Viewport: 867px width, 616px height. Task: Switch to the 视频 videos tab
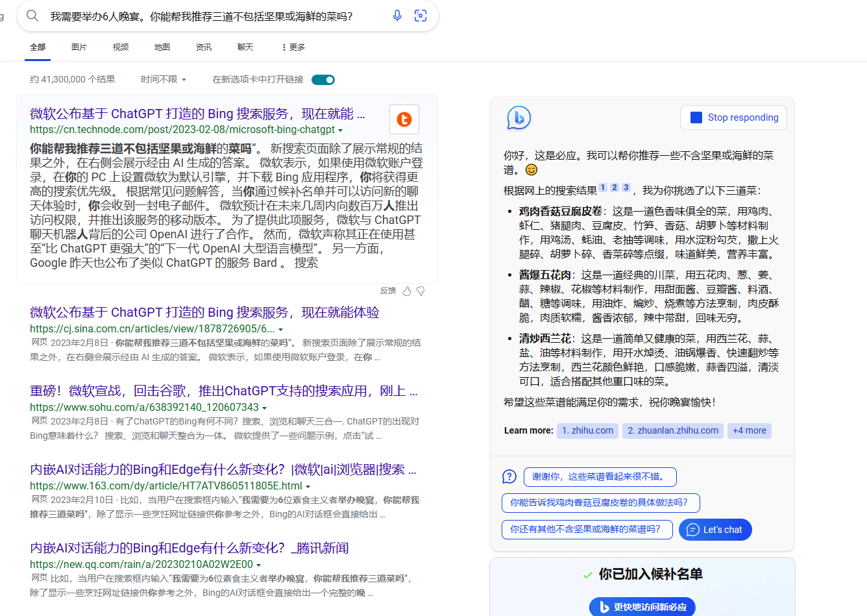121,47
